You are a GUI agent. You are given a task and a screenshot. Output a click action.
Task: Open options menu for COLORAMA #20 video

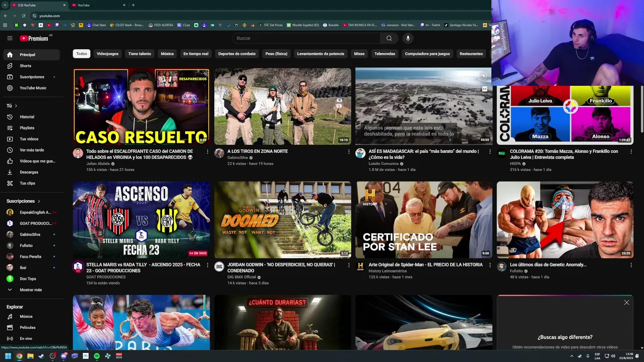631,152
